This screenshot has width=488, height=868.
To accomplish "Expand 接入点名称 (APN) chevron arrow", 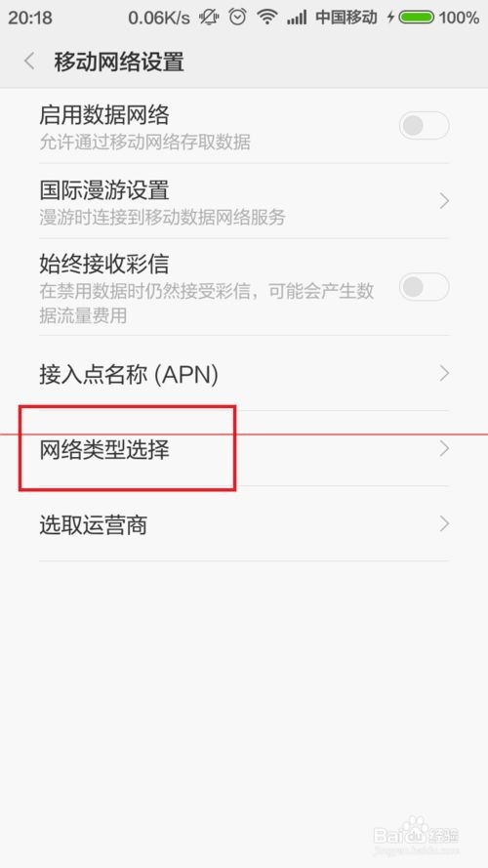I will 444,374.
